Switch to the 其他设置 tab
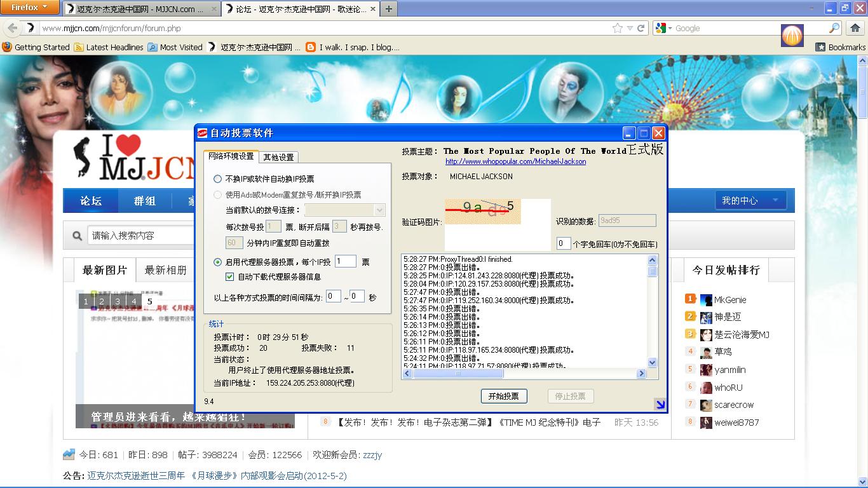Screen dimensions: 868x488 pyautogui.click(x=278, y=157)
